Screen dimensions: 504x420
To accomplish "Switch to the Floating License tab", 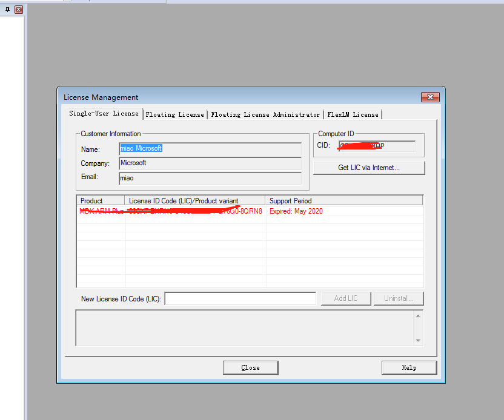I will 174,114.
